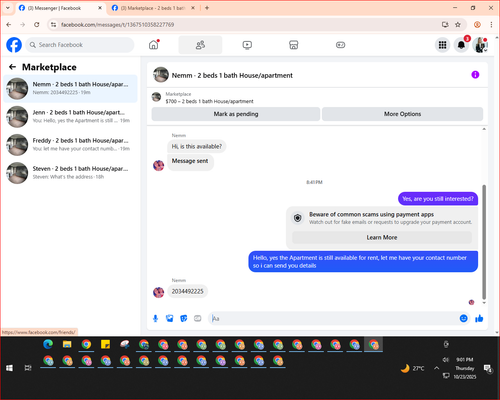Open the account profile picture menu
The height and width of the screenshot is (400, 500).
point(480,45)
